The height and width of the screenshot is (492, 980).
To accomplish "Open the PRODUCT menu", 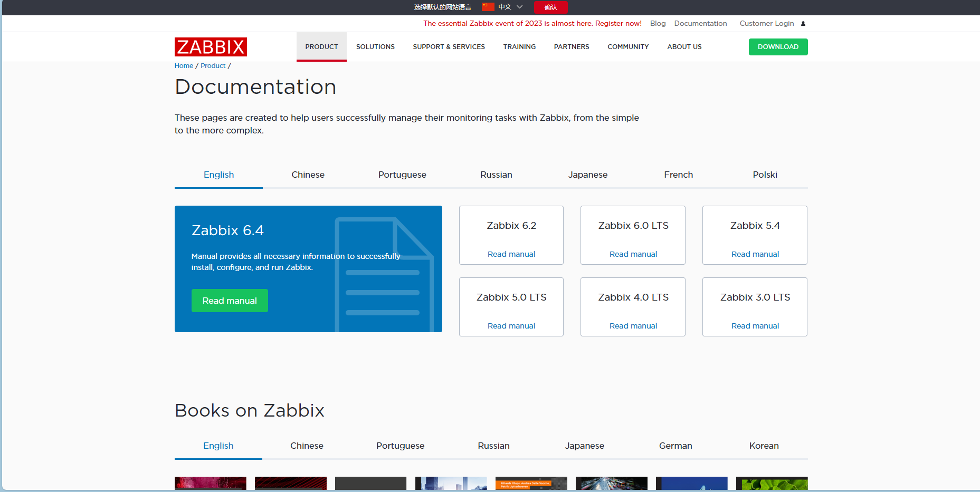I will click(321, 47).
